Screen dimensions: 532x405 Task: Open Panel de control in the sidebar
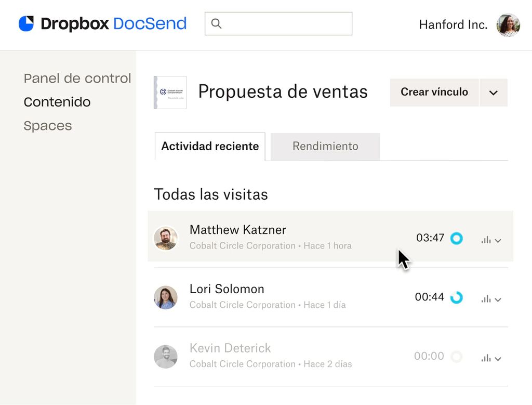(x=77, y=78)
